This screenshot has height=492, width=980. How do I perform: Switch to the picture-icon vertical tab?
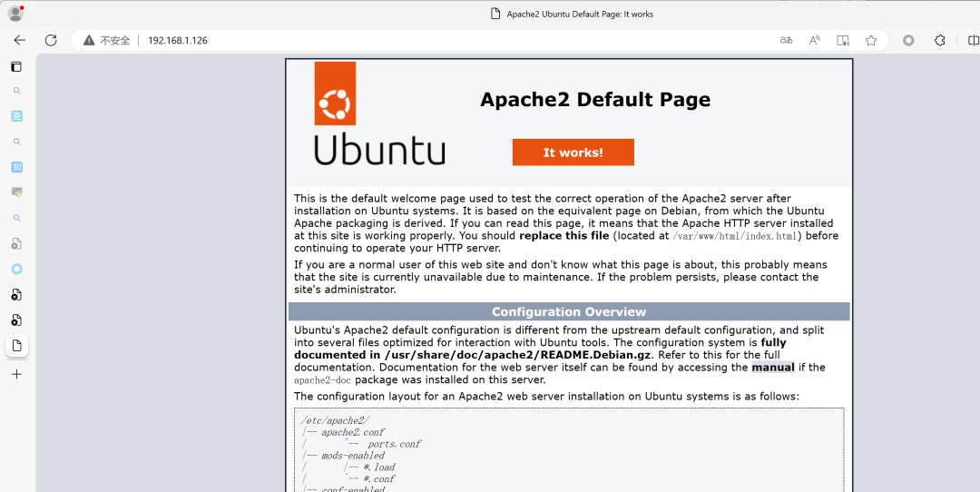point(17,192)
